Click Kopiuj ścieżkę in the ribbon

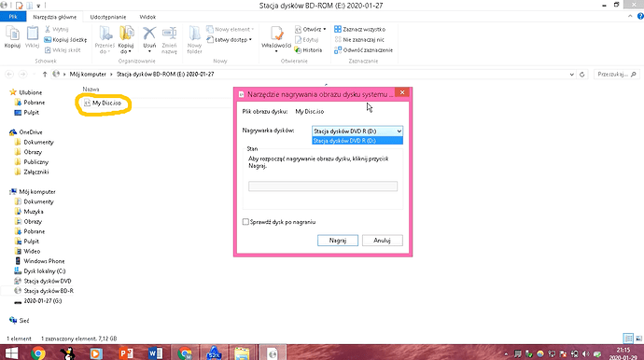coord(65,40)
